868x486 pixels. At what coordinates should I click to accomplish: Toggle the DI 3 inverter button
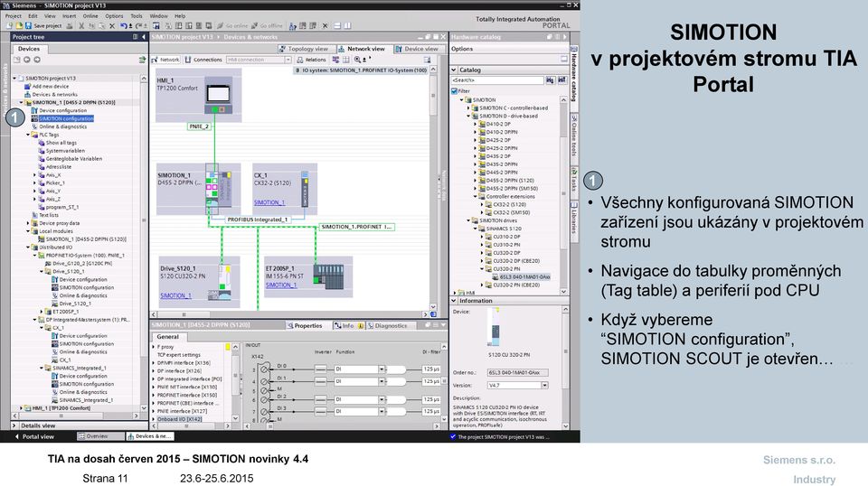coord(321,411)
